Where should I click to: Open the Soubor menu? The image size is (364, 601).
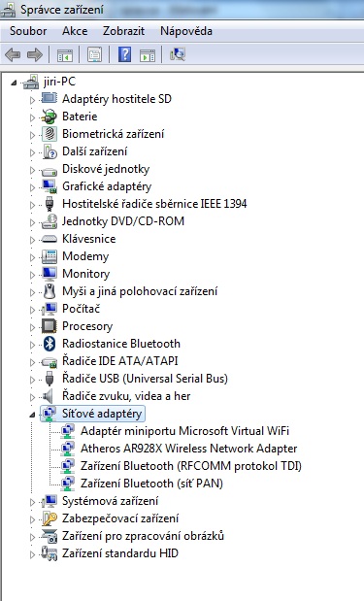click(x=28, y=31)
